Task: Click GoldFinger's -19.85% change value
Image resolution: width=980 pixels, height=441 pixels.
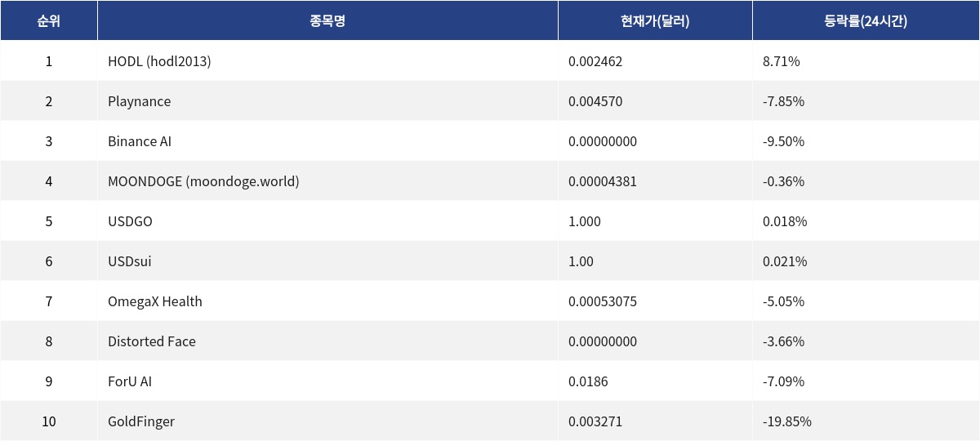Action: point(786,421)
